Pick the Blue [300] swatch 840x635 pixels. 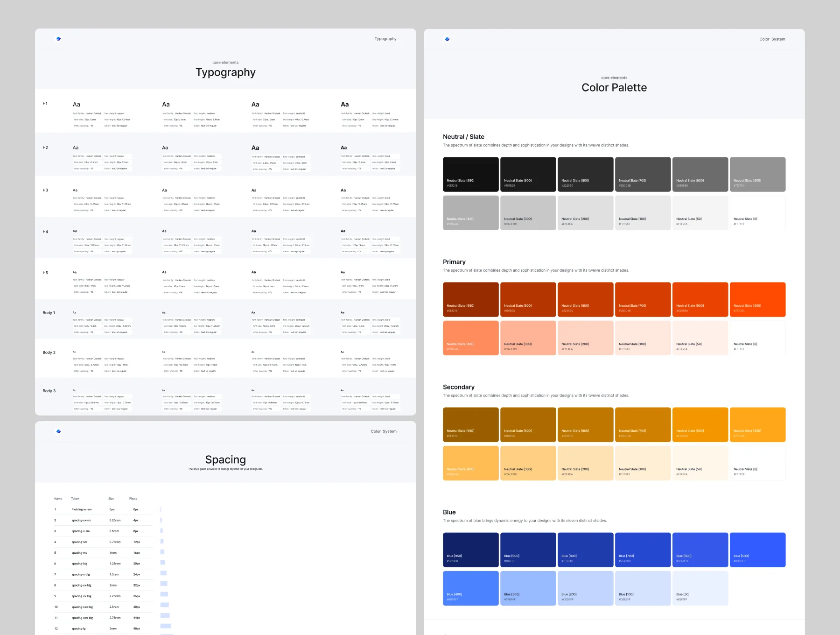pos(528,588)
